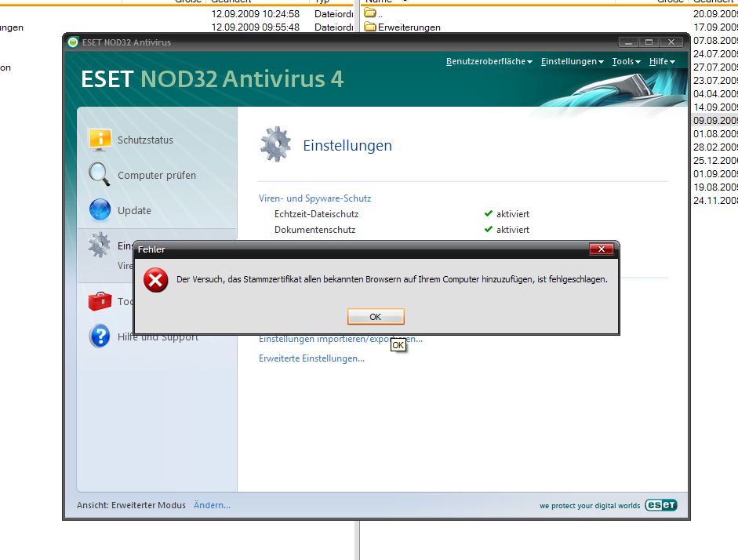Open Viren- und Spyware-Schutz link

pos(314,198)
